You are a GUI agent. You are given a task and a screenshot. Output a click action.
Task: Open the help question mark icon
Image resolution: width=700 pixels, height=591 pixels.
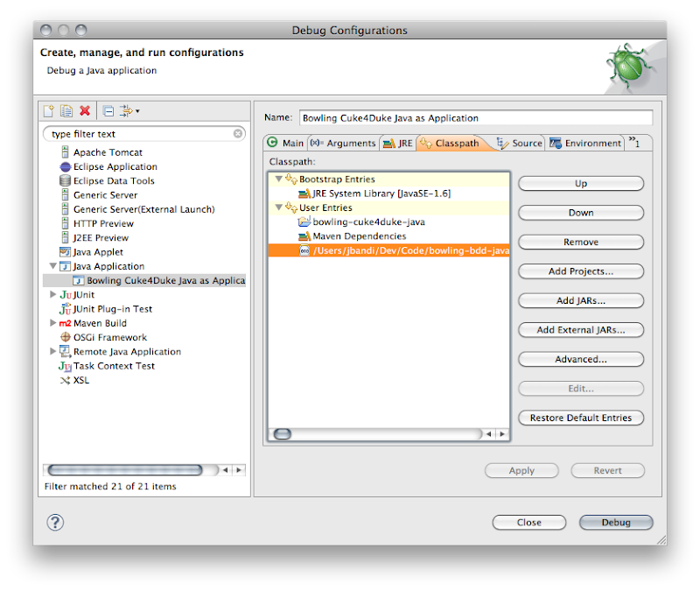coord(55,522)
